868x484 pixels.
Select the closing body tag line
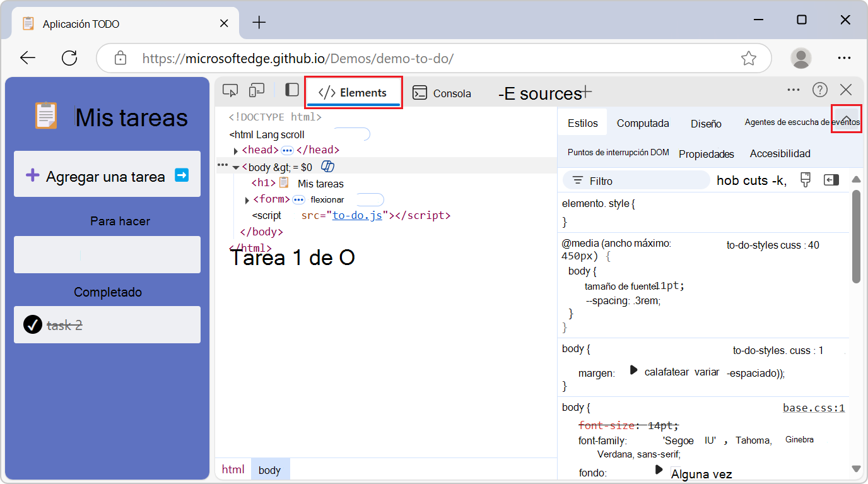pyautogui.click(x=262, y=232)
